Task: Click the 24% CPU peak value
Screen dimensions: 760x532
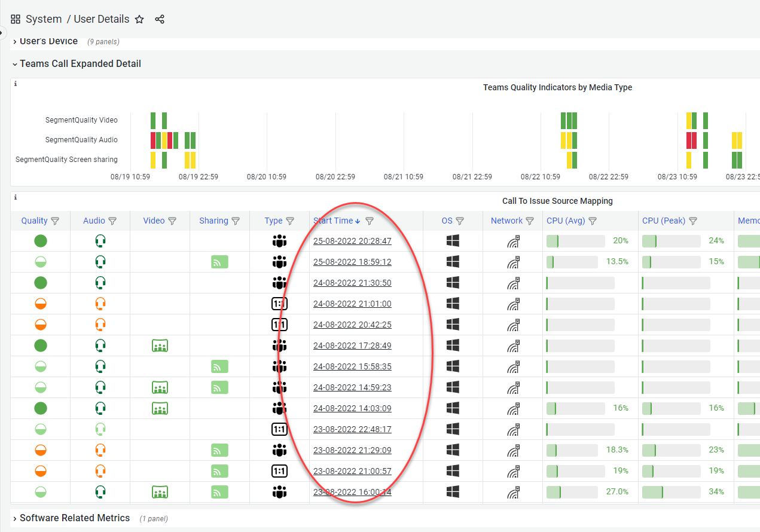Action: [716, 241]
